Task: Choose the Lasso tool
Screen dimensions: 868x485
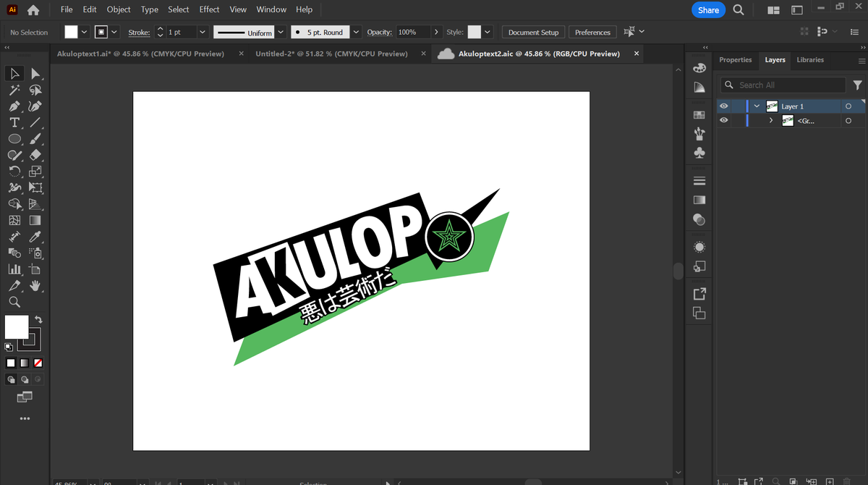Action: click(x=35, y=90)
